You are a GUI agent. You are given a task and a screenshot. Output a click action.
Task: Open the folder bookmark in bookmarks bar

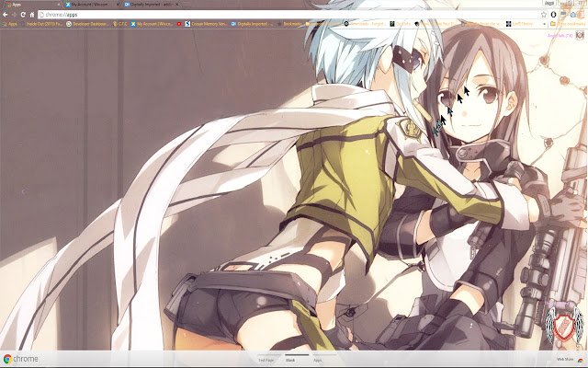coord(324,24)
